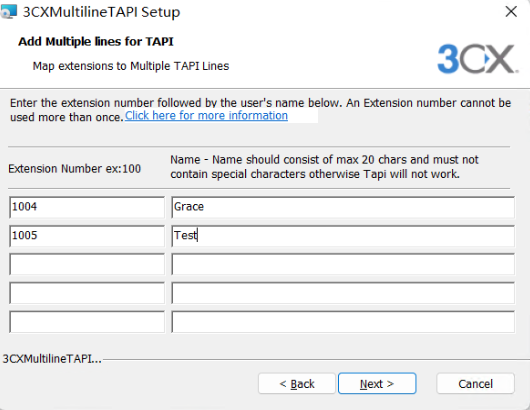Click the "Extension Number ex:100" column label

[74, 168]
